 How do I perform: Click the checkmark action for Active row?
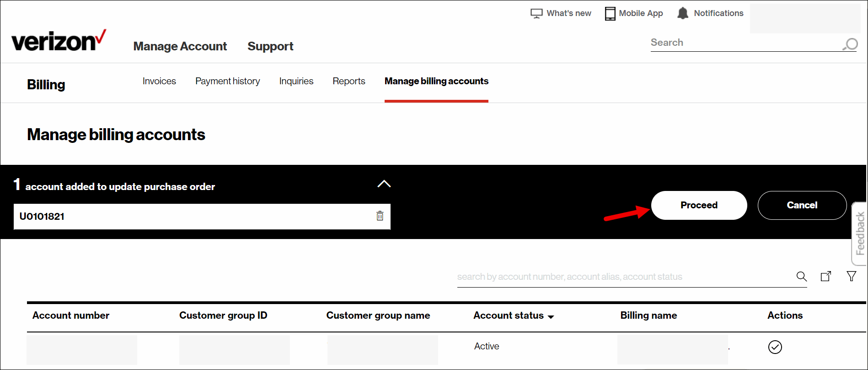coord(775,347)
